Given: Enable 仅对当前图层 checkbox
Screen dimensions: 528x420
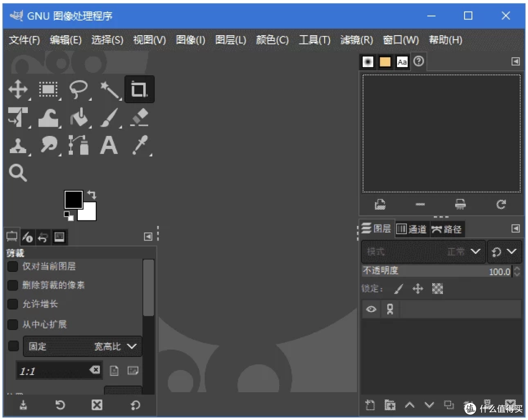Looking at the screenshot, I should point(12,266).
